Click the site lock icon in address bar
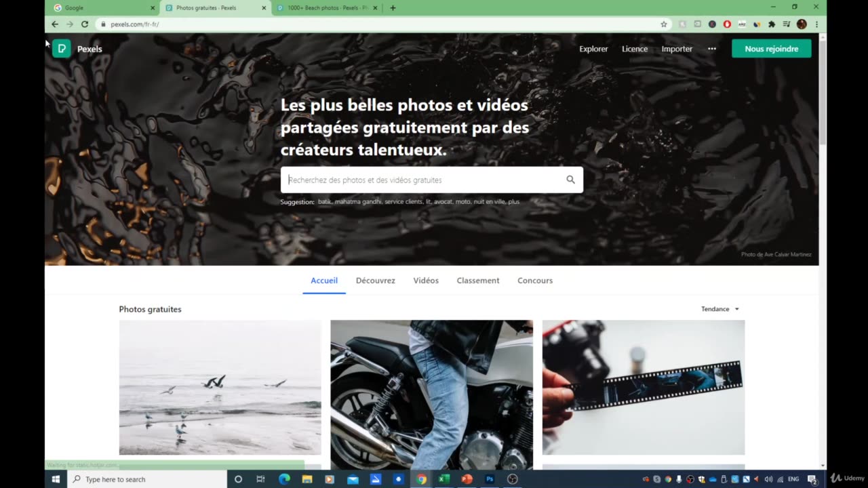Image resolution: width=868 pixels, height=488 pixels. (x=103, y=24)
